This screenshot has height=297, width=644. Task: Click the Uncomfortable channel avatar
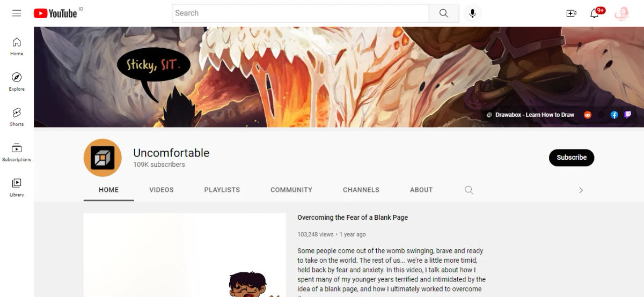tap(103, 158)
